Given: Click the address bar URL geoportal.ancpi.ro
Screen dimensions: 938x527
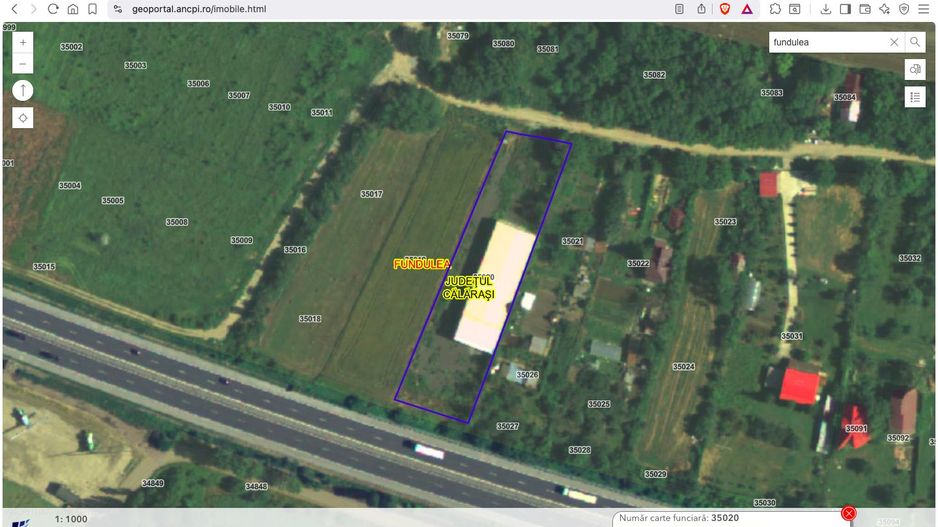Looking at the screenshot, I should [199, 9].
